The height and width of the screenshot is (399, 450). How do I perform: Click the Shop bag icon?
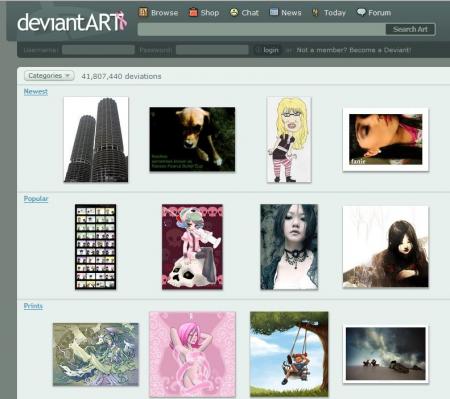pyautogui.click(x=193, y=12)
